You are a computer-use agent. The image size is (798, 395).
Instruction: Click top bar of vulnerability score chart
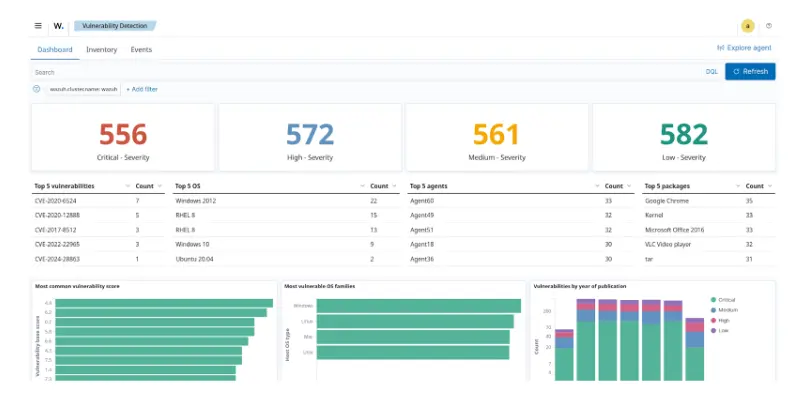(164, 303)
